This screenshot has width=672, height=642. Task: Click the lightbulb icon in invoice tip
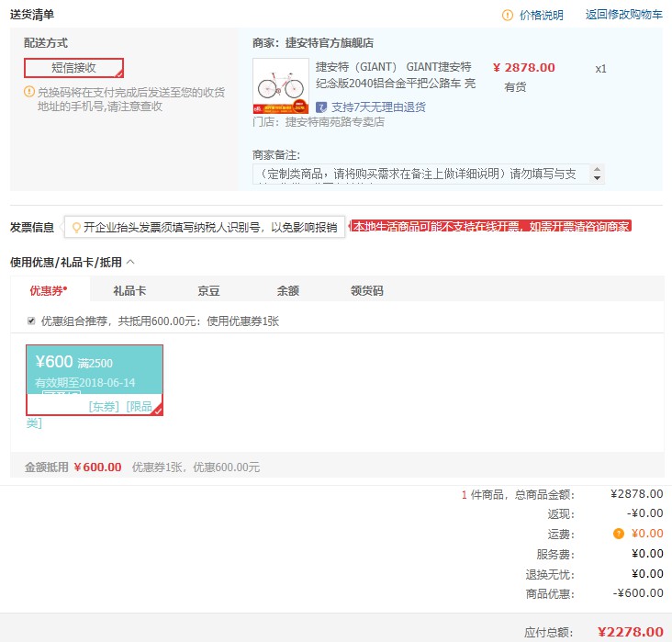(76, 227)
